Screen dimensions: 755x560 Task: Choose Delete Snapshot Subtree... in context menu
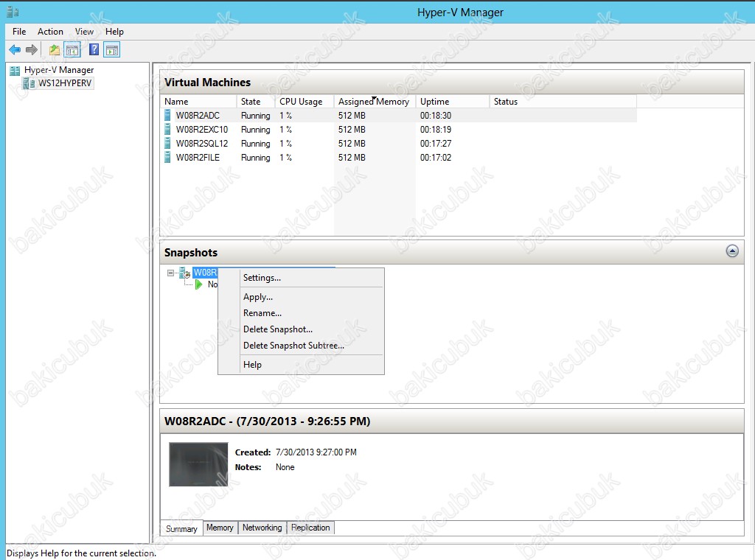[301, 346]
